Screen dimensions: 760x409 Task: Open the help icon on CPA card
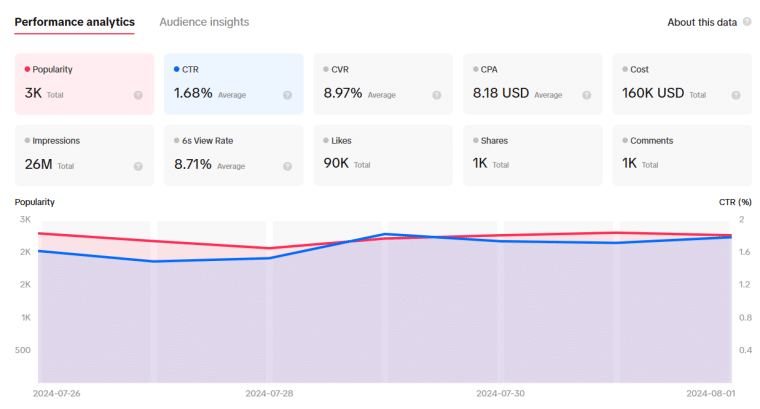click(586, 95)
